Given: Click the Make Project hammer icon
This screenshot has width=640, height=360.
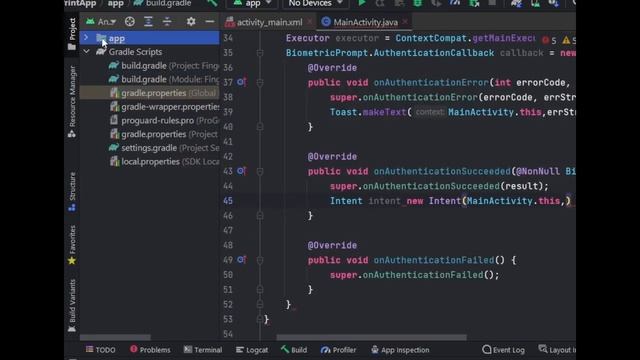Looking at the screenshot, I should click(x=212, y=3).
